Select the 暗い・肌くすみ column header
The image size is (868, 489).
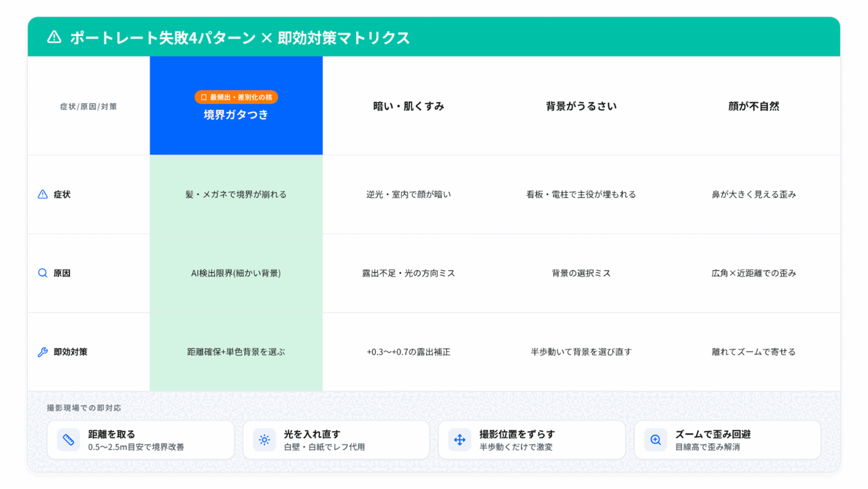tap(409, 106)
